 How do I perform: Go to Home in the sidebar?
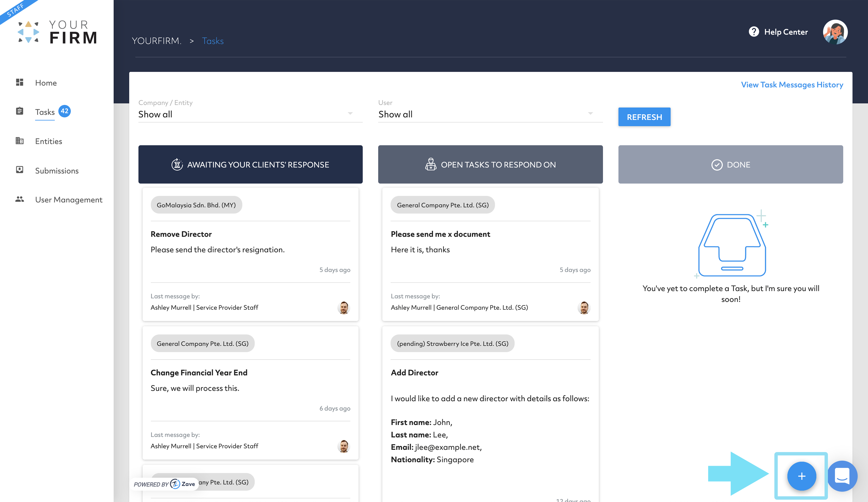(x=46, y=83)
